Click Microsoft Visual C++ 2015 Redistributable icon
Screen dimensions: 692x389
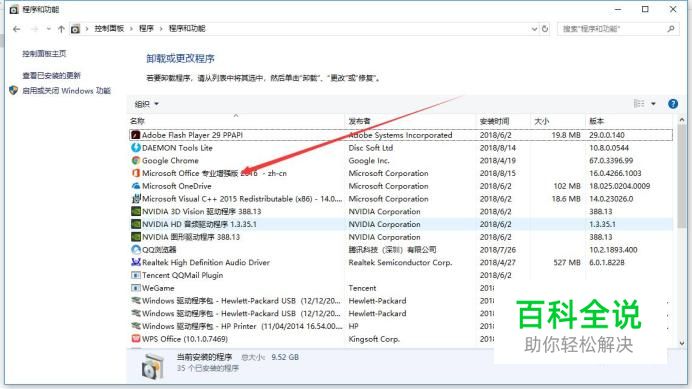pos(136,199)
